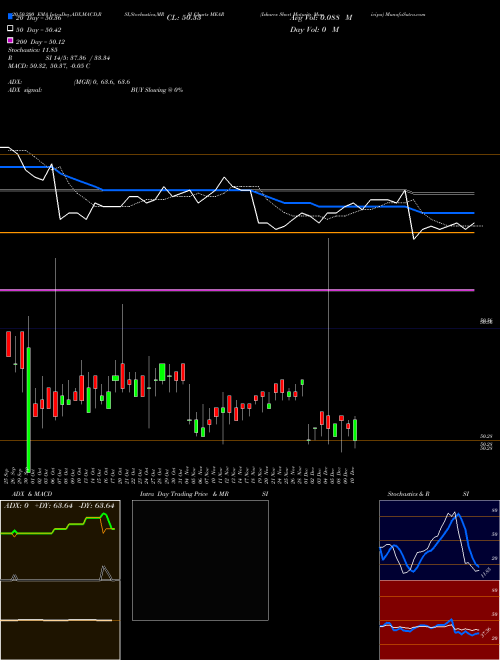Click the 'Day Vol: 0 M' label
Image resolution: width=500 pixels, height=660 pixels.
tap(314, 30)
